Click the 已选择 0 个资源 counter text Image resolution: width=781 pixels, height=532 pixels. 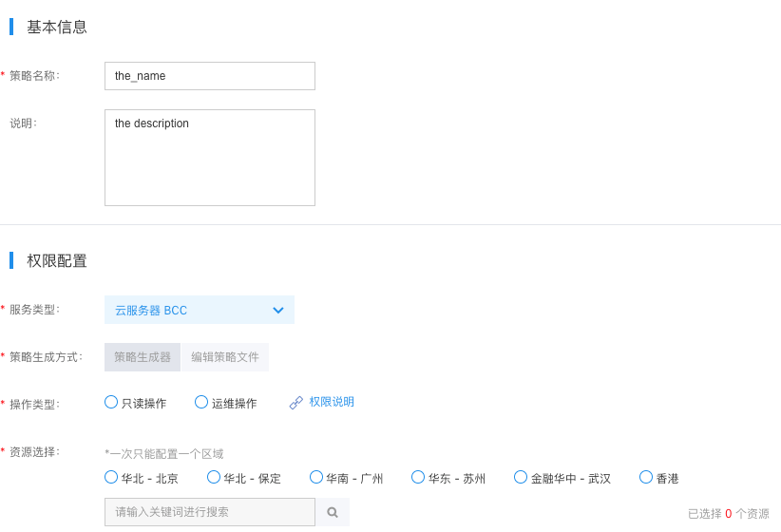[729, 514]
